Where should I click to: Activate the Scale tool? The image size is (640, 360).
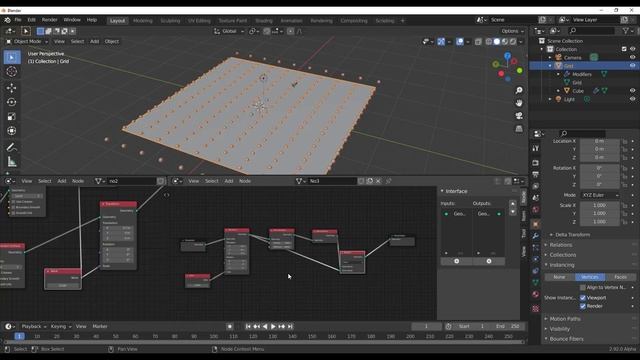pos(12,116)
